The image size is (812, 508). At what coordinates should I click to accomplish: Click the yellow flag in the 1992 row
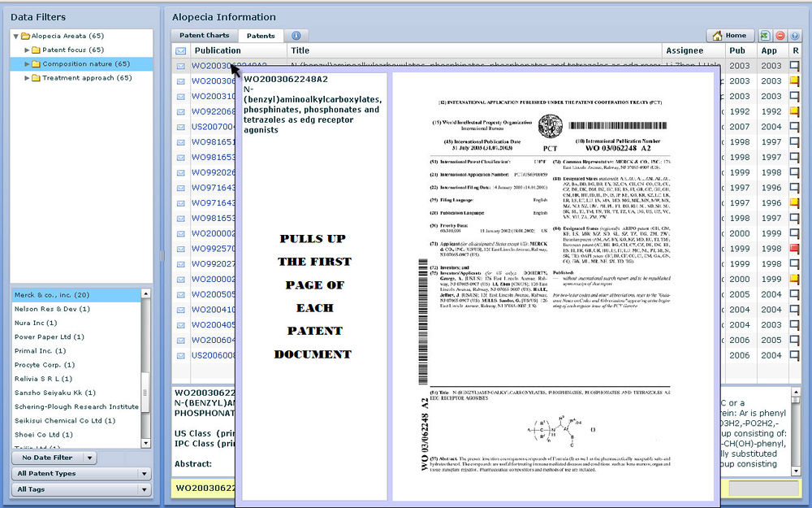point(795,111)
